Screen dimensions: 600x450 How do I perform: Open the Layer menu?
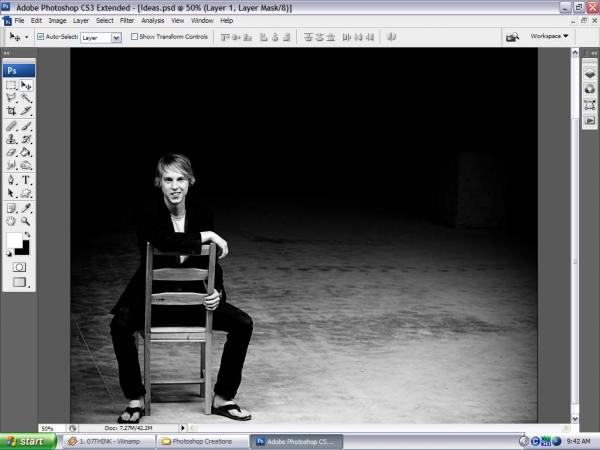point(81,21)
